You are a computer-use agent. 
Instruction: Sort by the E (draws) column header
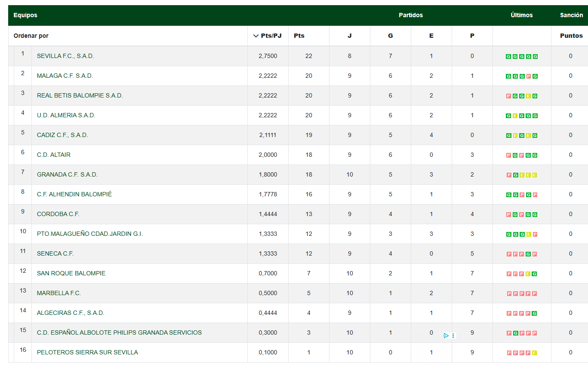[x=431, y=36]
